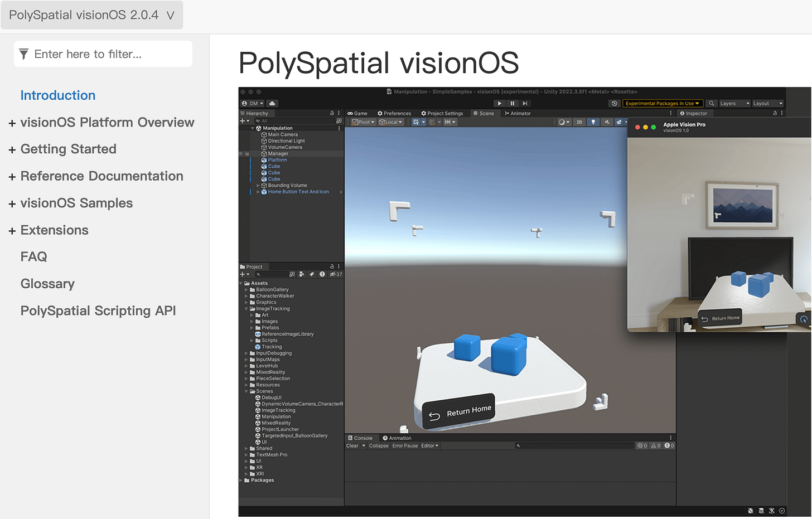The width and height of the screenshot is (812, 519).
Task: Select the ProjectLauncher scene asset
Action: coord(277,430)
